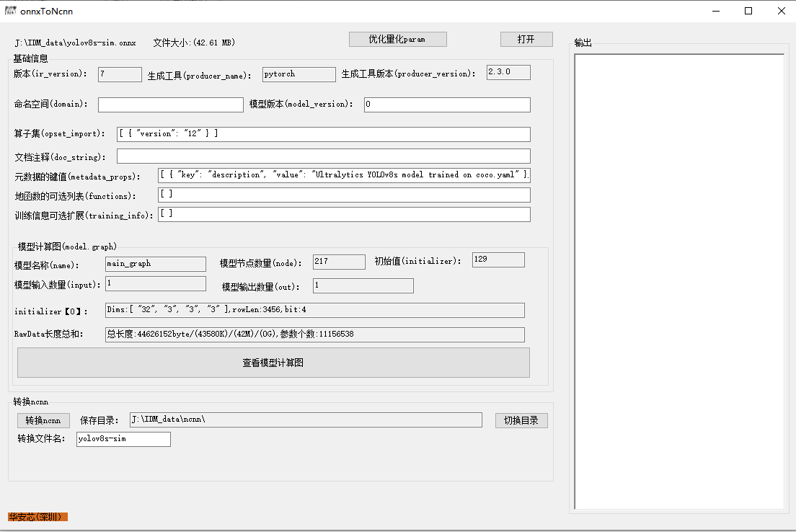Click the 基础信息 group label
Image resolution: width=796 pixels, height=532 pixels.
(x=30, y=58)
